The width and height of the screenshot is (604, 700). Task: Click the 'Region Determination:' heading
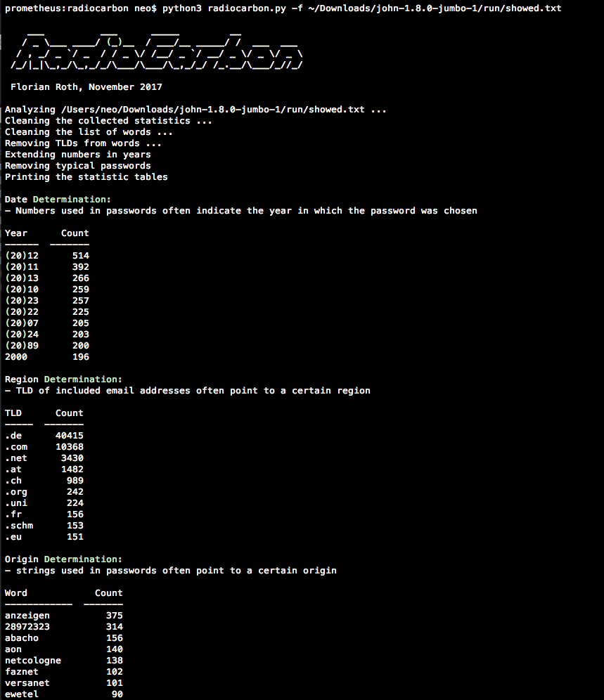tap(63, 380)
